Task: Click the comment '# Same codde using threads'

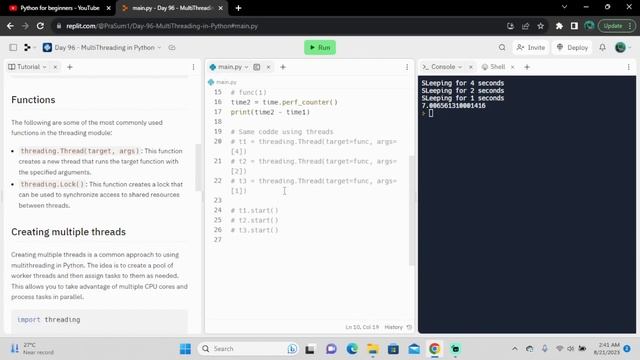Action: [282, 131]
